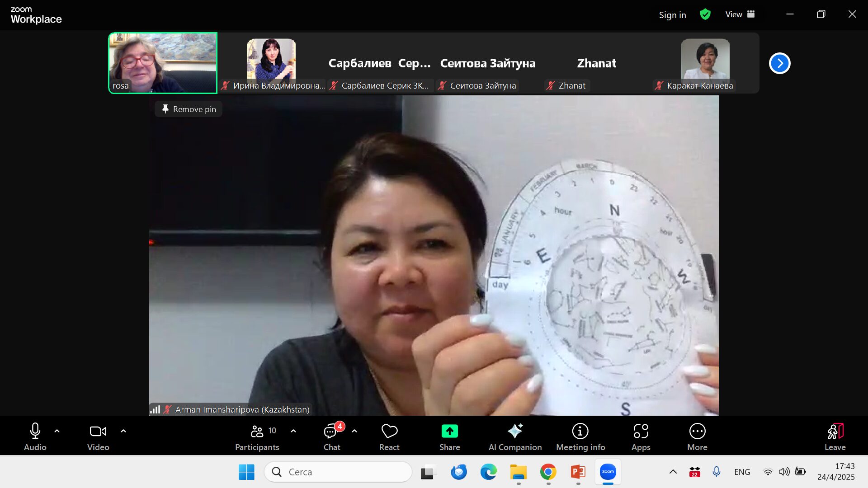868x488 pixels.
Task: Expand participants options caret
Action: (293, 431)
